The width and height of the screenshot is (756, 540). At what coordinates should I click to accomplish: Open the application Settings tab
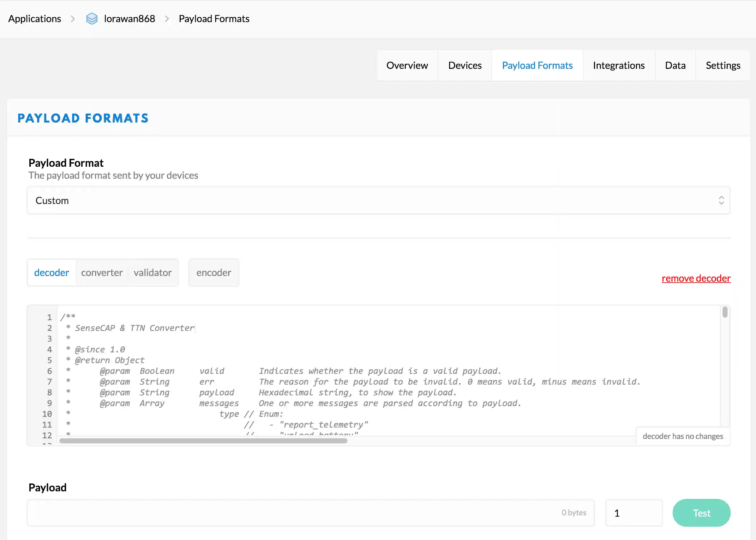pos(723,65)
